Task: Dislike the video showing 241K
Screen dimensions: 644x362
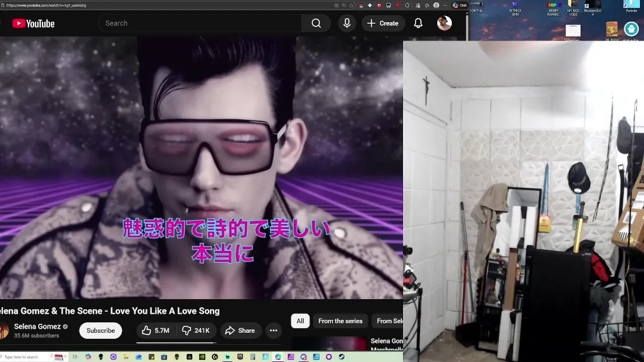Action: click(196, 330)
